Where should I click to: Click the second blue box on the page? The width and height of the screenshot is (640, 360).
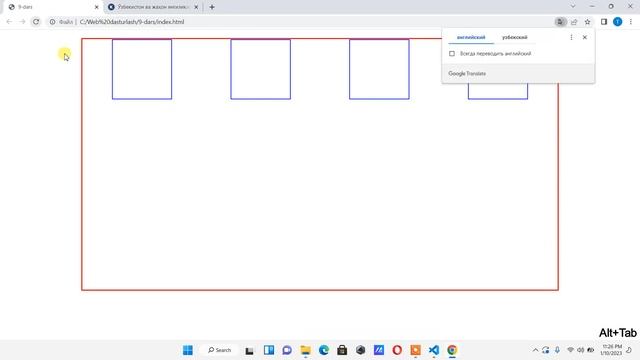260,69
